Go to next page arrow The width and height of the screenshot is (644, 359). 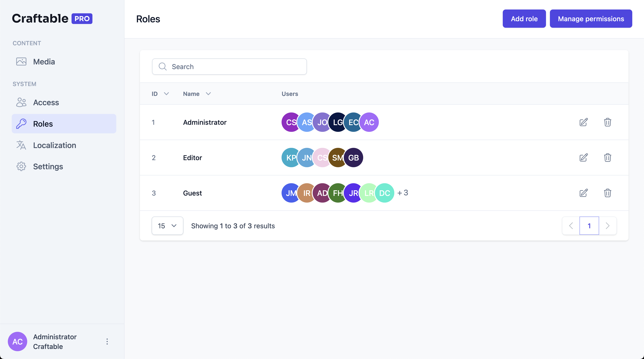coord(607,226)
